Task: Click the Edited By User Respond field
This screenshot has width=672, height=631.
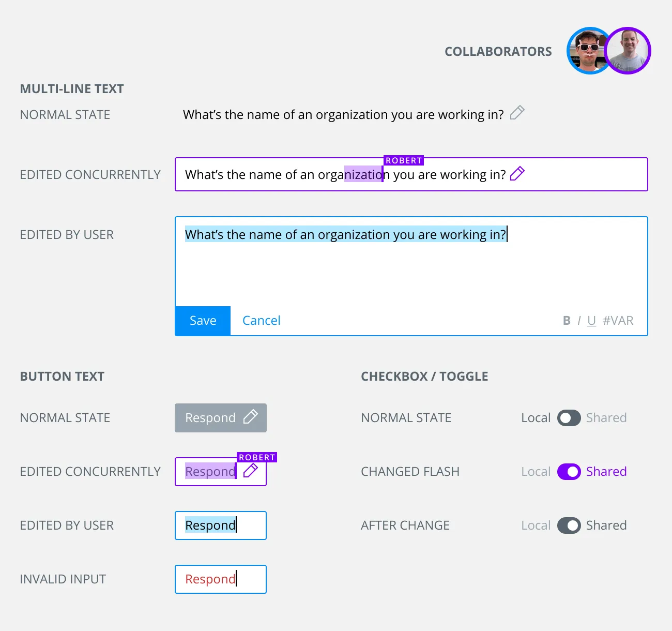Action: (221, 525)
